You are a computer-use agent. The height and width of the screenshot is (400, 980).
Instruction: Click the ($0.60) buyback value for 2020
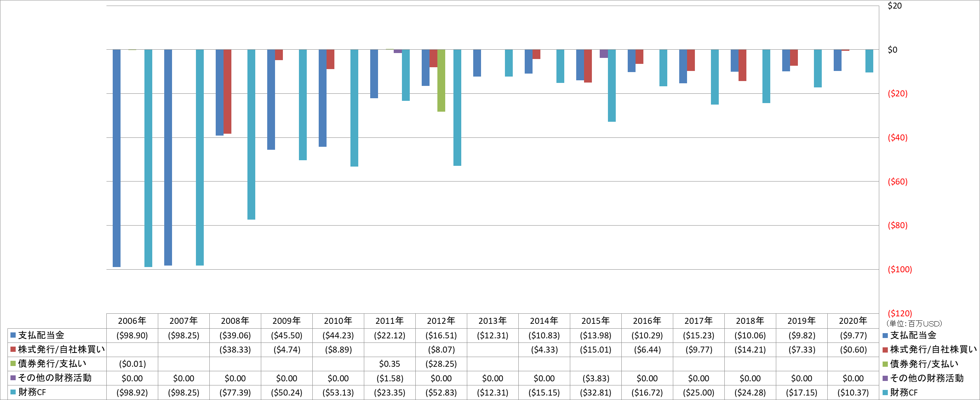(x=853, y=350)
